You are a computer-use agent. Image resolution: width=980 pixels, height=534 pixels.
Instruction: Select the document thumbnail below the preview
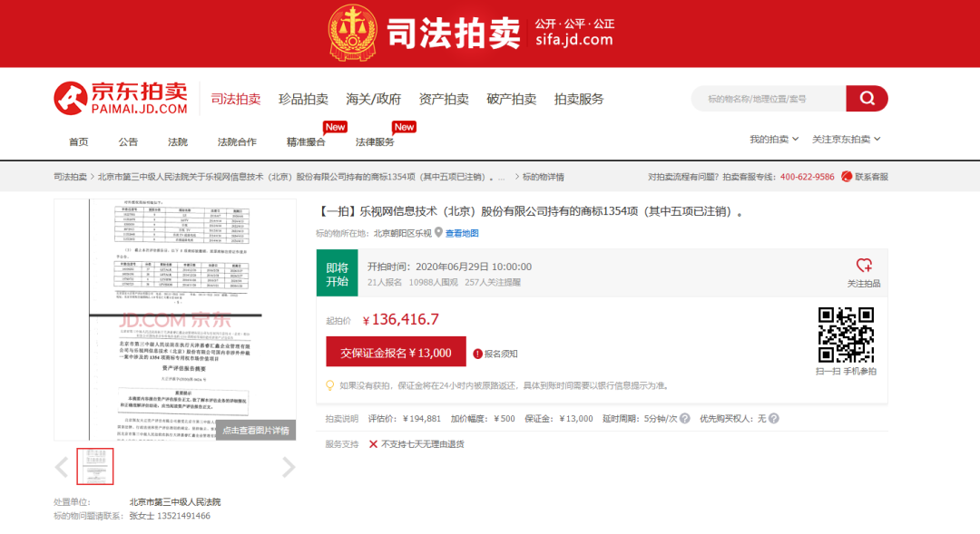point(95,466)
